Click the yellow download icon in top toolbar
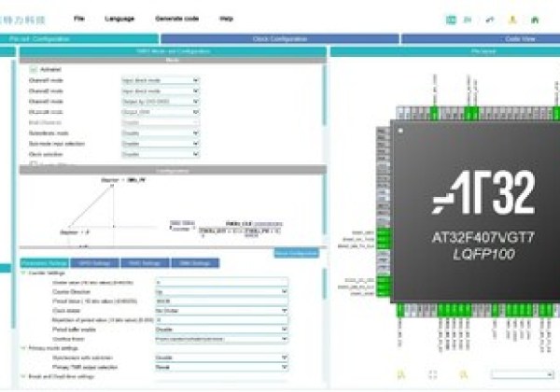 coord(513,19)
